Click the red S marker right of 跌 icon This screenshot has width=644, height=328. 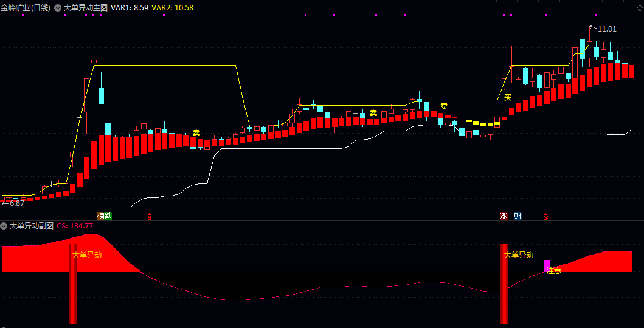(150, 216)
